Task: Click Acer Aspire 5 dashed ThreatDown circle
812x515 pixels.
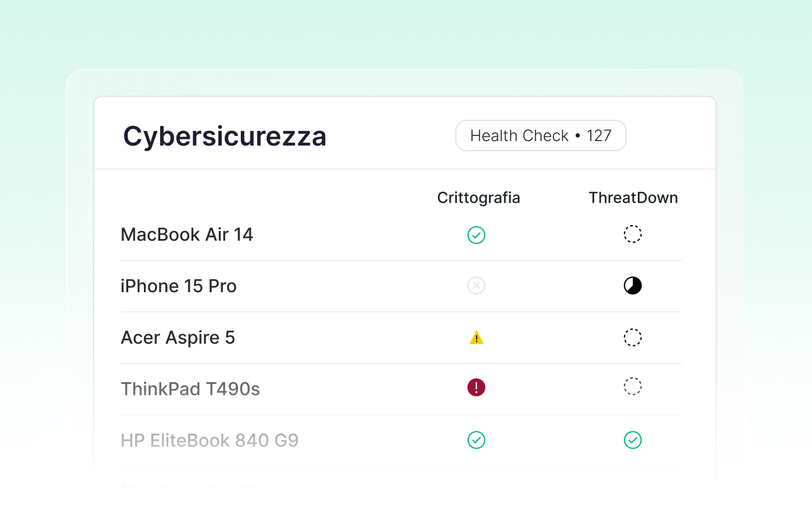Action: (x=632, y=338)
